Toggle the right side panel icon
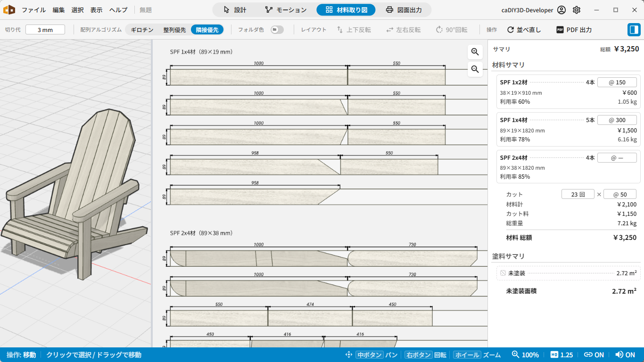 [x=634, y=30]
